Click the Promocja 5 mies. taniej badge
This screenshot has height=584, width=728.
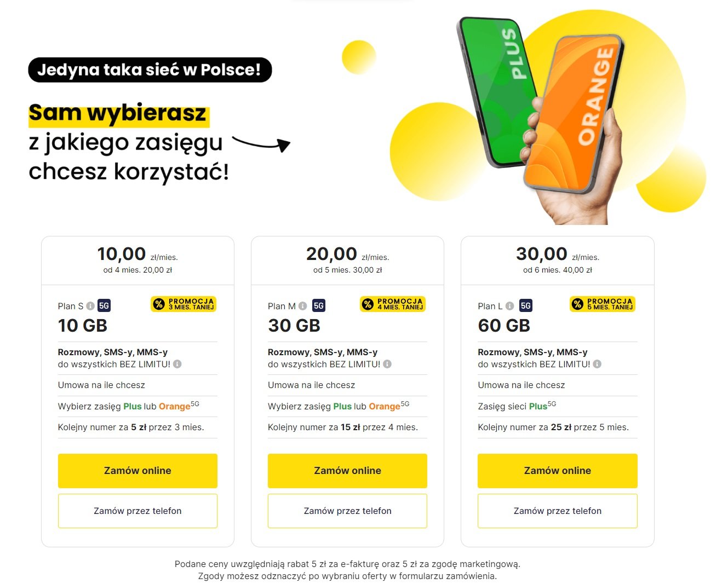click(x=603, y=304)
